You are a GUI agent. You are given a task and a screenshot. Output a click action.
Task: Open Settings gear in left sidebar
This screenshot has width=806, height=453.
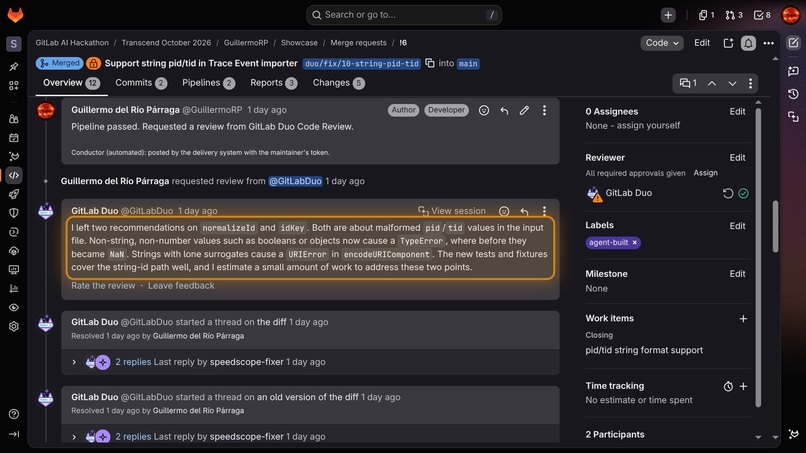pyautogui.click(x=14, y=326)
